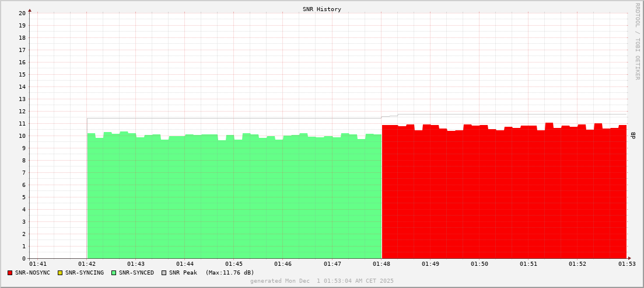Click the SNR History chart title
644x288 pixels.
point(322,9)
